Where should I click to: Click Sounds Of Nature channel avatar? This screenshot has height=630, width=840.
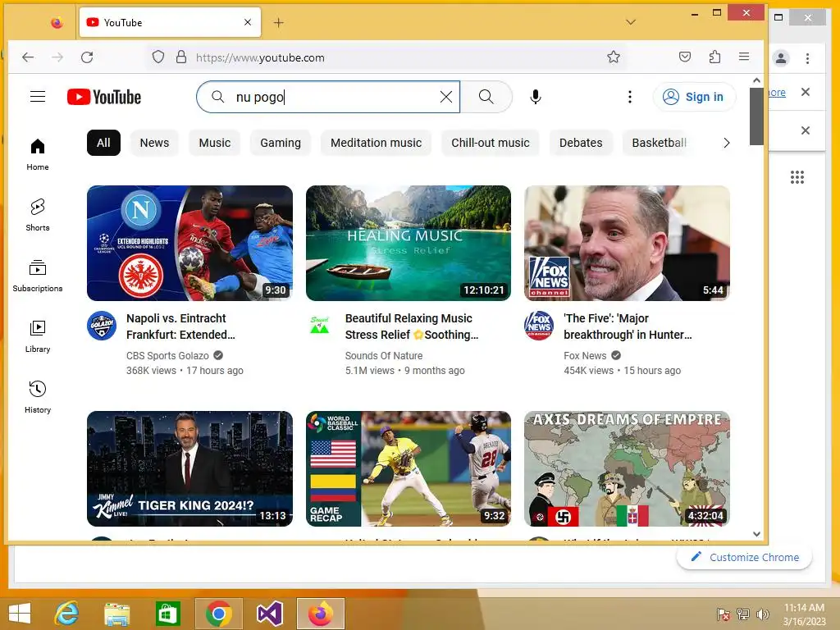pyautogui.click(x=320, y=326)
